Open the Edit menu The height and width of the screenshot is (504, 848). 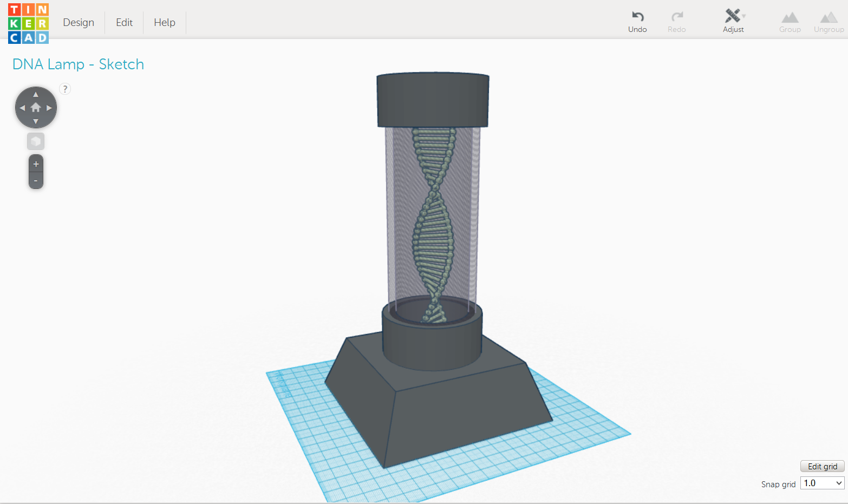[123, 22]
